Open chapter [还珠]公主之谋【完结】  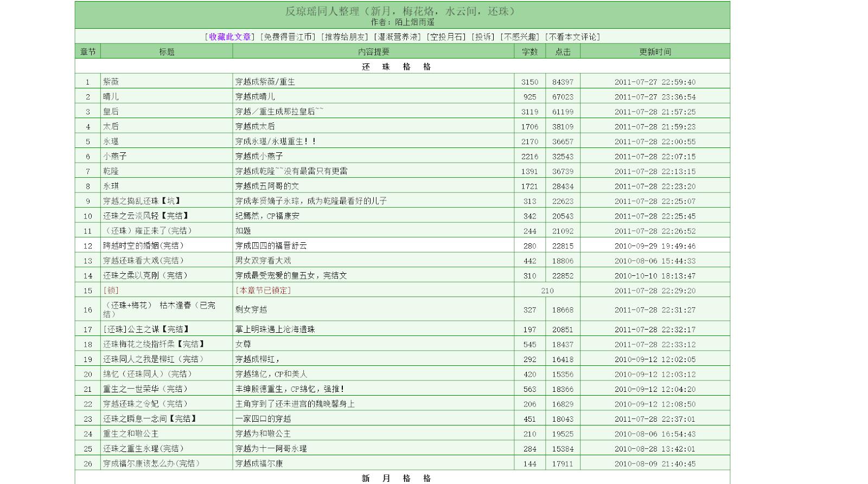(x=146, y=330)
